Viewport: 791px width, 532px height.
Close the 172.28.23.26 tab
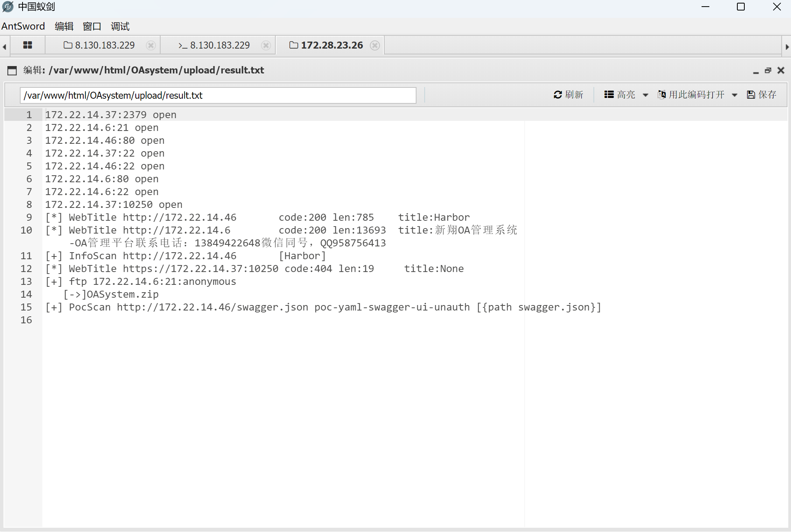(374, 45)
